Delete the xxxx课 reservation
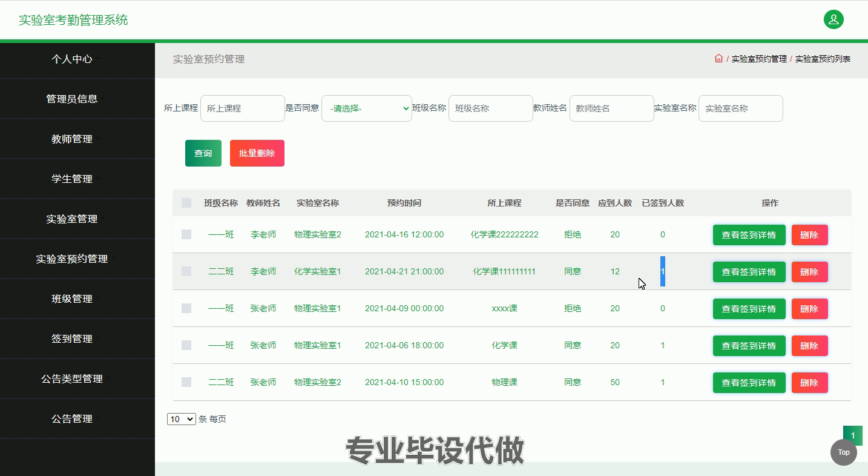Image resolution: width=868 pixels, height=476 pixels. click(x=810, y=309)
